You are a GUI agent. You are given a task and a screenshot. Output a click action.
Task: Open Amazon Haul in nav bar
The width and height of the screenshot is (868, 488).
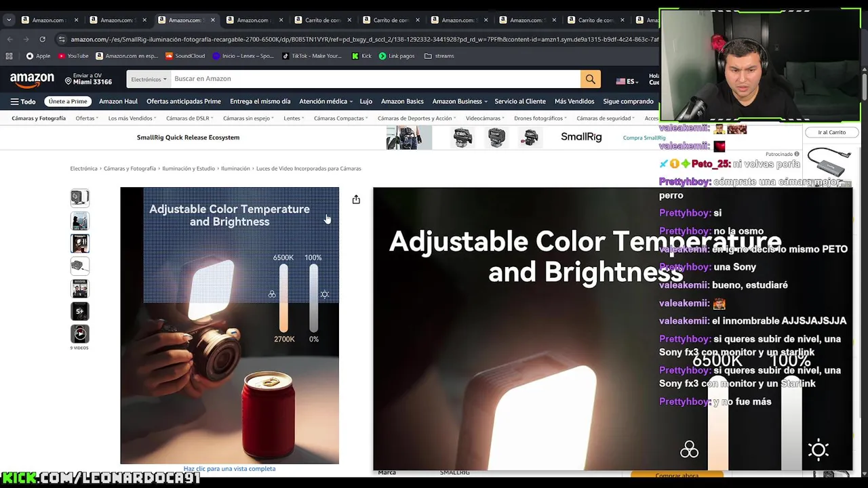tap(118, 102)
